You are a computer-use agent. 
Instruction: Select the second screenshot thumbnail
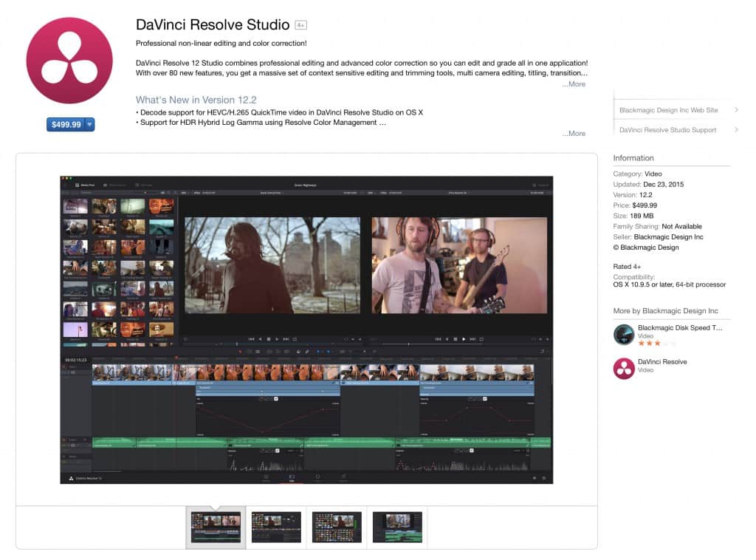pos(276,527)
